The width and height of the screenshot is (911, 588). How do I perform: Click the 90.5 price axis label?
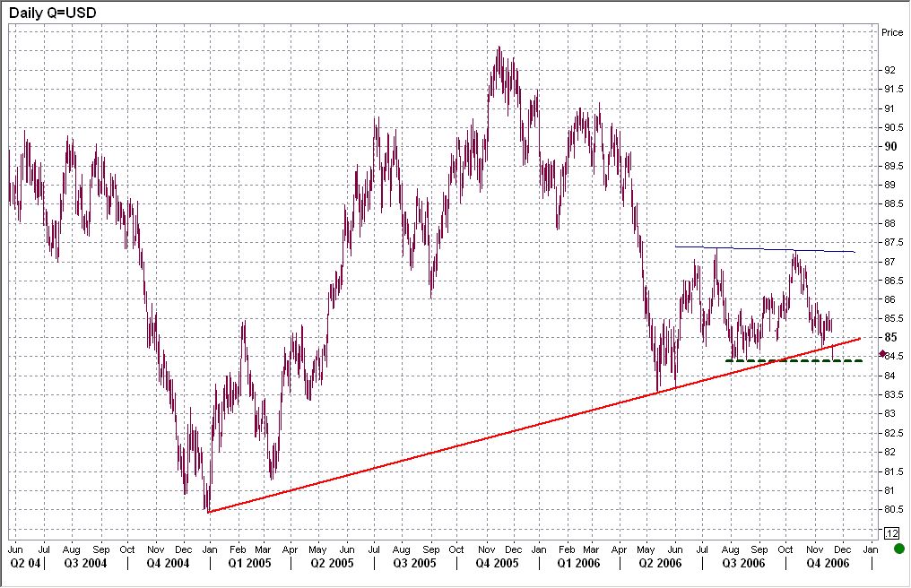[x=894, y=127]
